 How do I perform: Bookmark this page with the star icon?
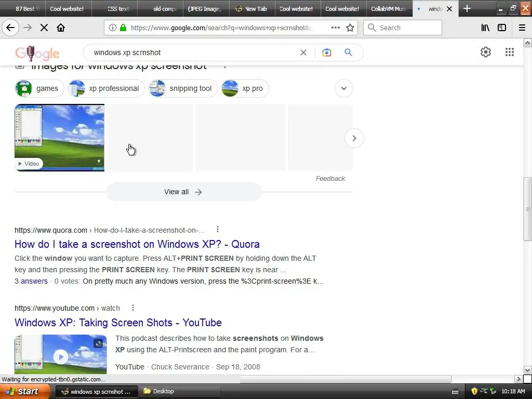click(350, 28)
